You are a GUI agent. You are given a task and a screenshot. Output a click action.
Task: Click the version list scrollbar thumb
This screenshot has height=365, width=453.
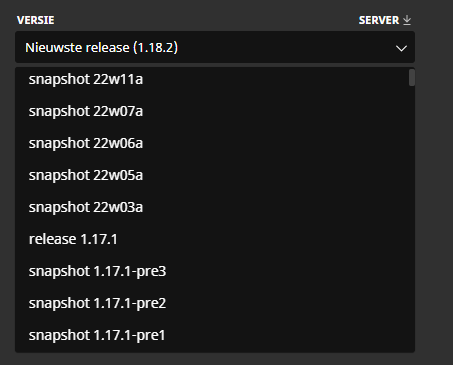tap(412, 77)
